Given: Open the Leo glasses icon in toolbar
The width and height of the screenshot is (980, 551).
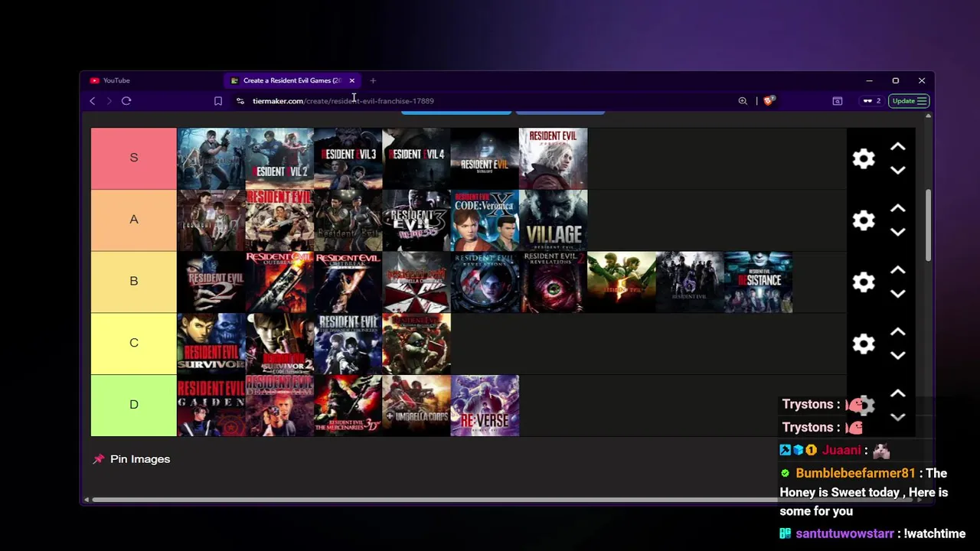Looking at the screenshot, I should [871, 101].
